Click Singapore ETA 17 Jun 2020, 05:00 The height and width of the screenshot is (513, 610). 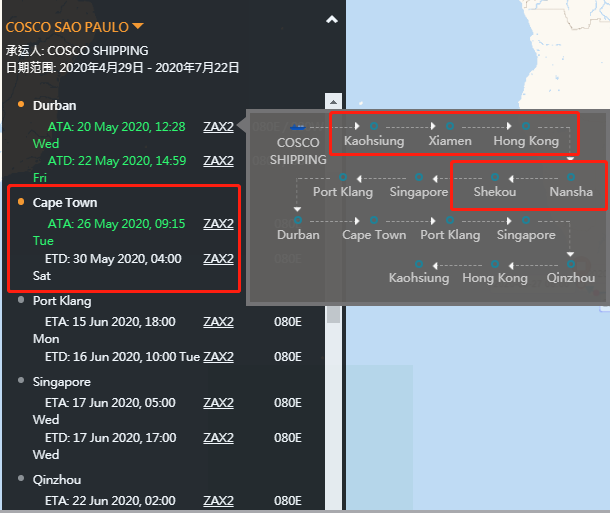(110, 403)
